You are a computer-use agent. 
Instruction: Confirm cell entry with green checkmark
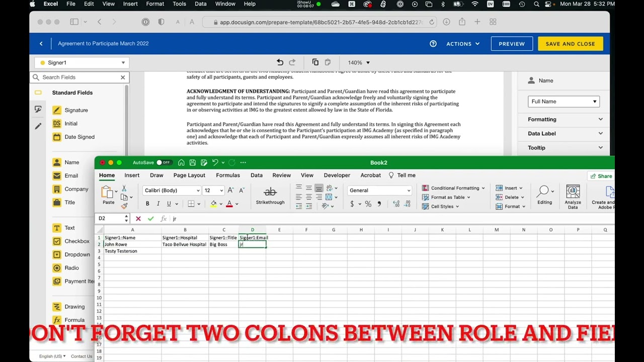click(150, 219)
